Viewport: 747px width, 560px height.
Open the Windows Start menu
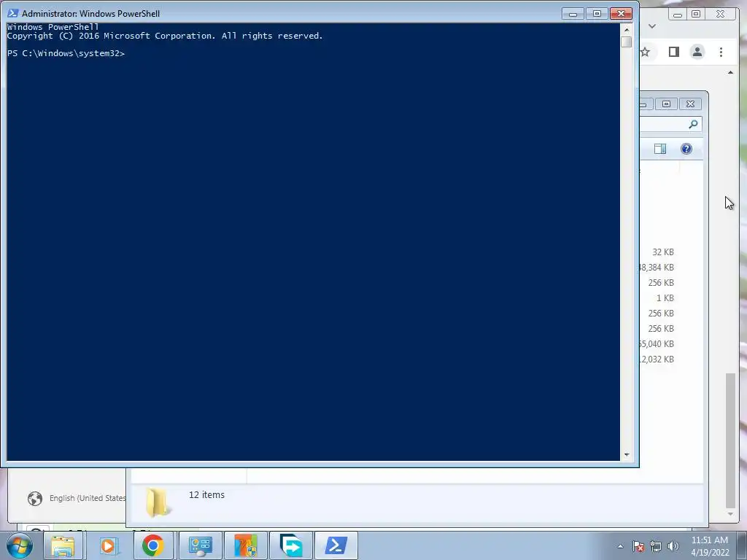[x=20, y=545]
